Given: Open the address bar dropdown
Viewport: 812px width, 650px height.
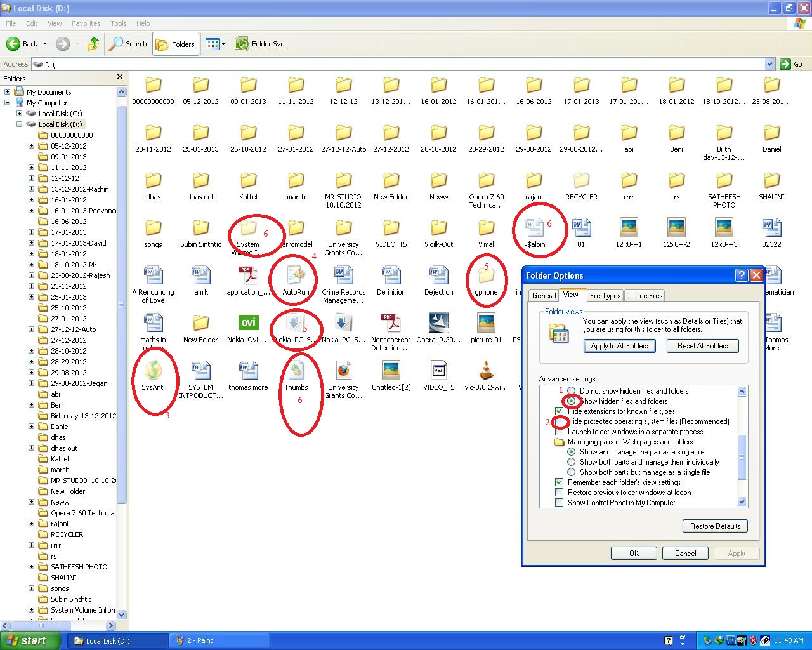Looking at the screenshot, I should coord(769,63).
